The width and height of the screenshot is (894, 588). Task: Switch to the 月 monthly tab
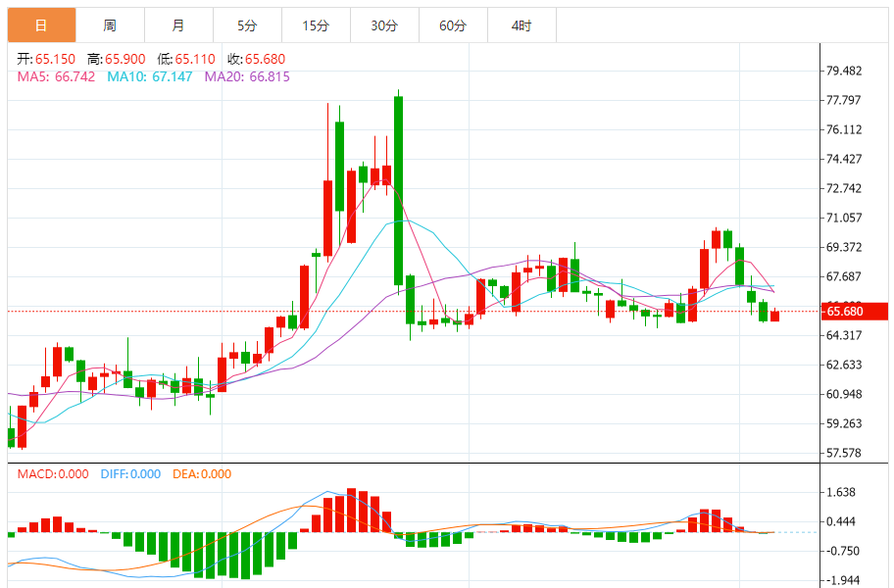pos(178,25)
